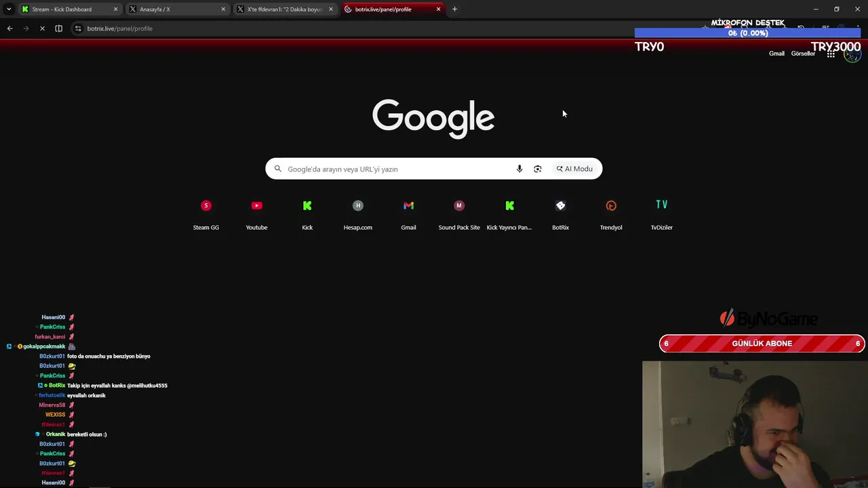Viewport: 868px width, 488px height.
Task: Switch to X'te ffdevran1 tab
Action: 284,9
